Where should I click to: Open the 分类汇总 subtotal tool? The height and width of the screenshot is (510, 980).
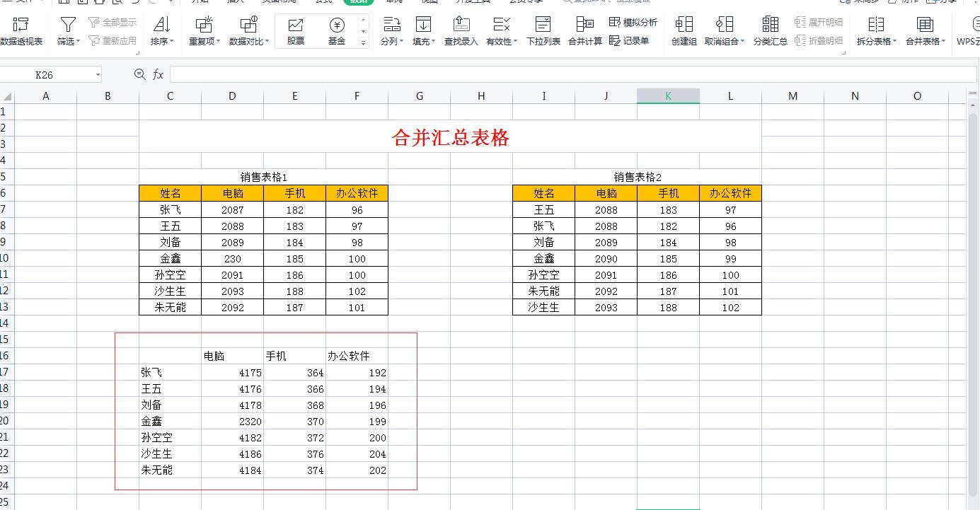[x=771, y=33]
